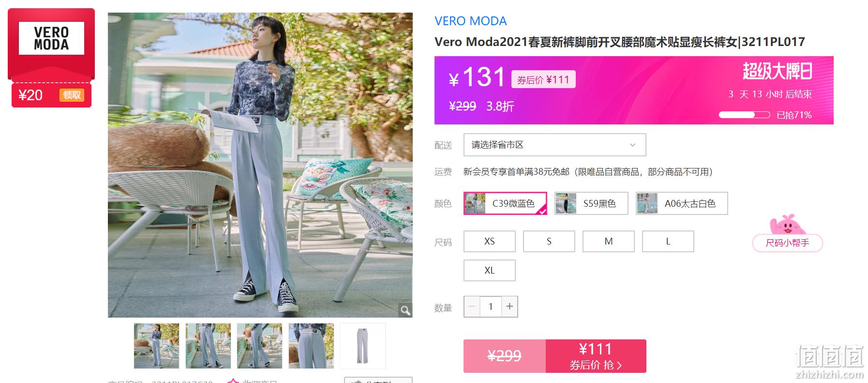Open the province and city delivery dropdown

(x=554, y=145)
